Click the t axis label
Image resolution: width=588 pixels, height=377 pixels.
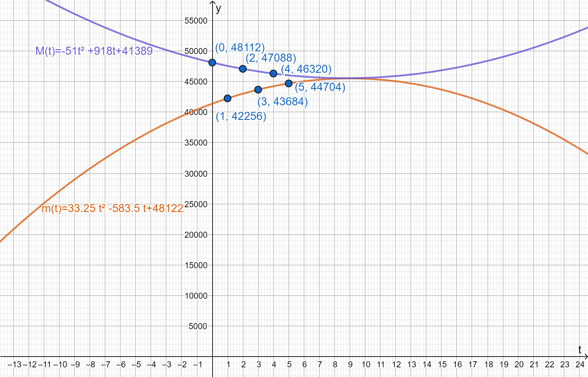tap(580, 350)
